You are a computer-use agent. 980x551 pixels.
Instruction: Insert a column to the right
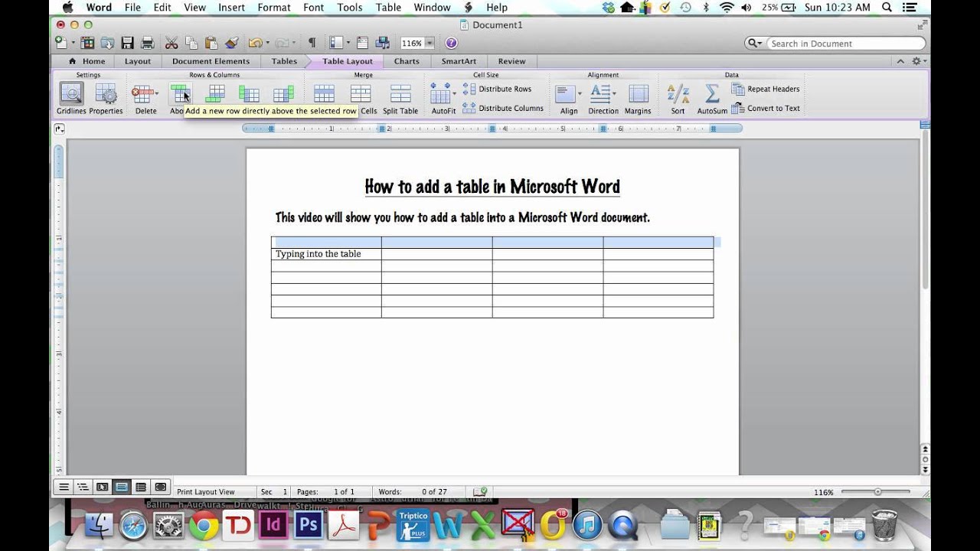(283, 94)
